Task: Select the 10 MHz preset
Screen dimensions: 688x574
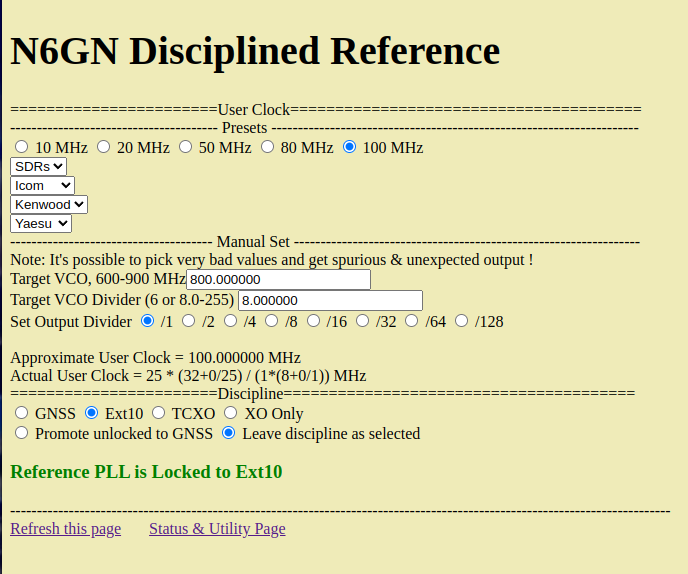Action: click(x=21, y=147)
